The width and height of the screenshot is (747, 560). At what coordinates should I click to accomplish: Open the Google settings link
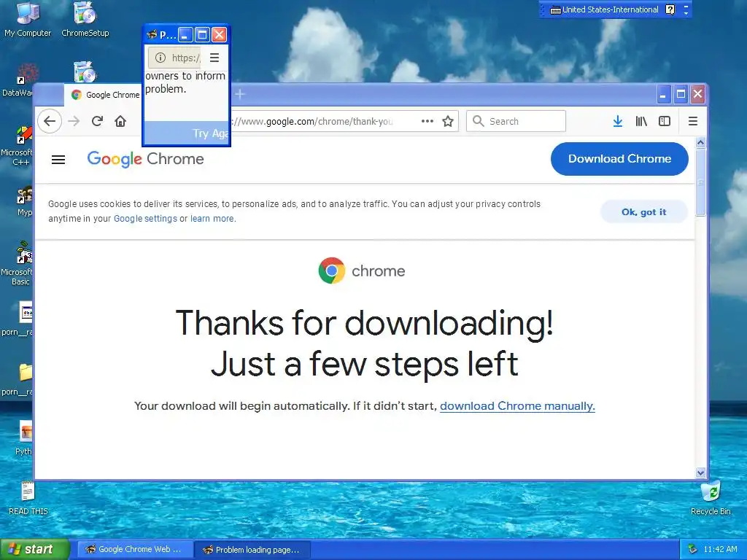(x=145, y=219)
